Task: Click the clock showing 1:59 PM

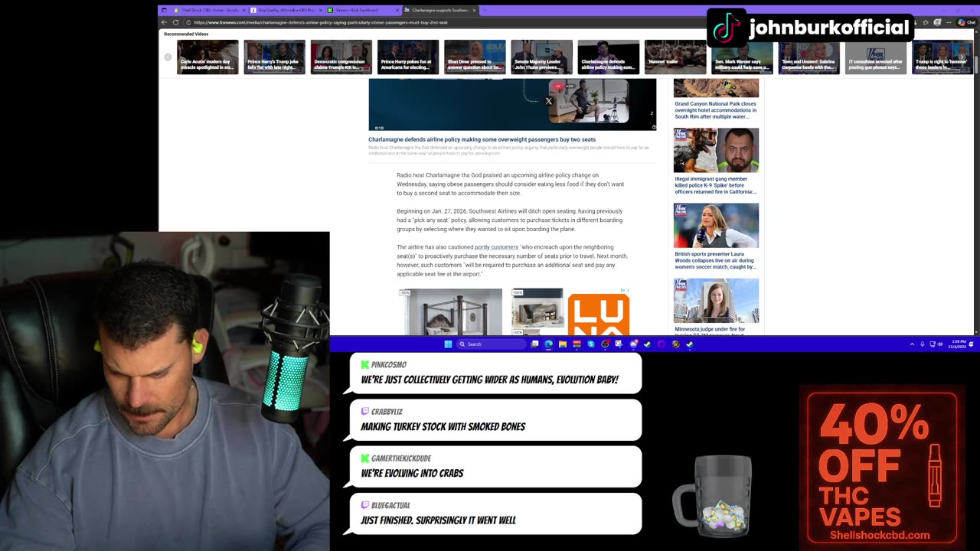Action: 959,344
